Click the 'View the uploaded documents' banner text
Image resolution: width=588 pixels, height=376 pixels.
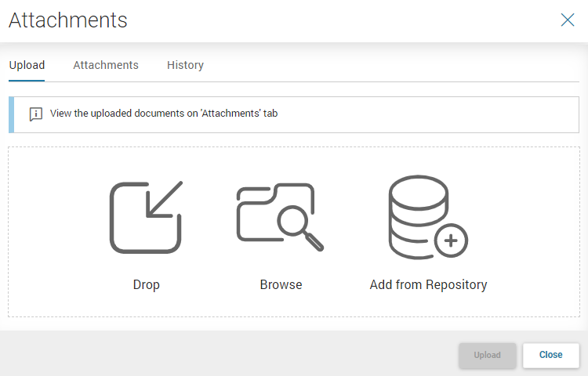[164, 114]
